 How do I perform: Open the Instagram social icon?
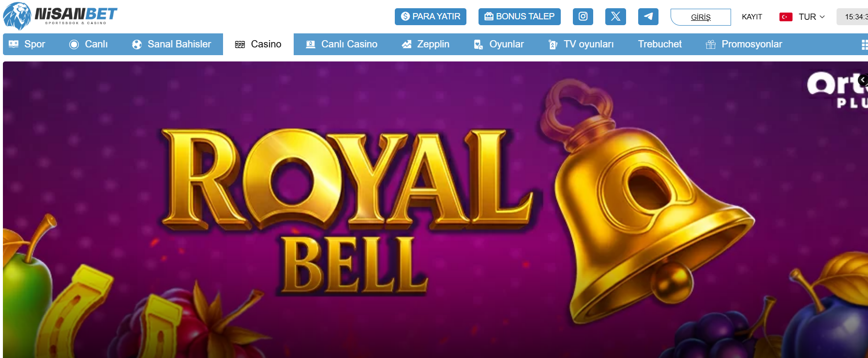(583, 16)
